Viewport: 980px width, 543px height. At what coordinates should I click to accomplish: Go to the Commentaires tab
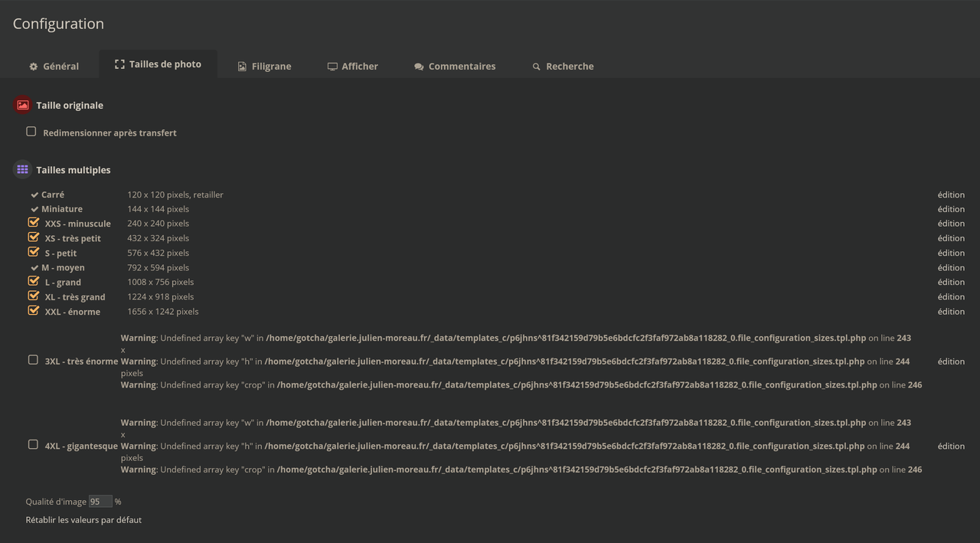[x=455, y=66]
